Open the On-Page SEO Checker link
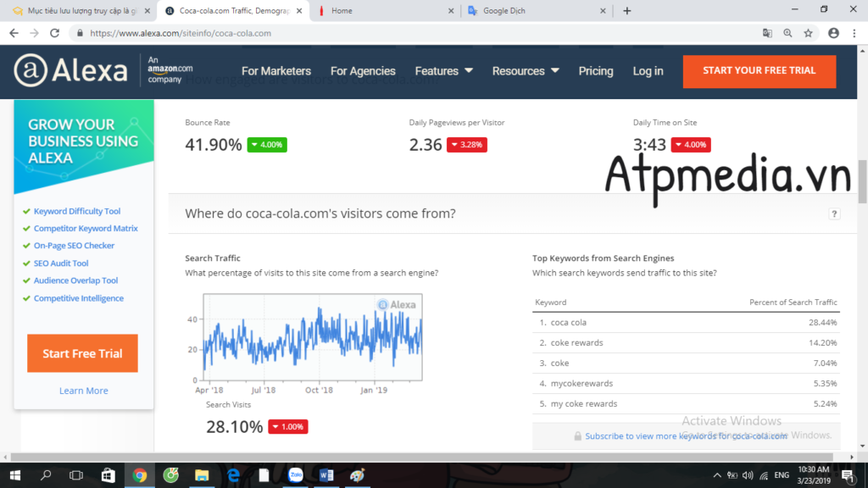The image size is (868, 488). point(75,245)
